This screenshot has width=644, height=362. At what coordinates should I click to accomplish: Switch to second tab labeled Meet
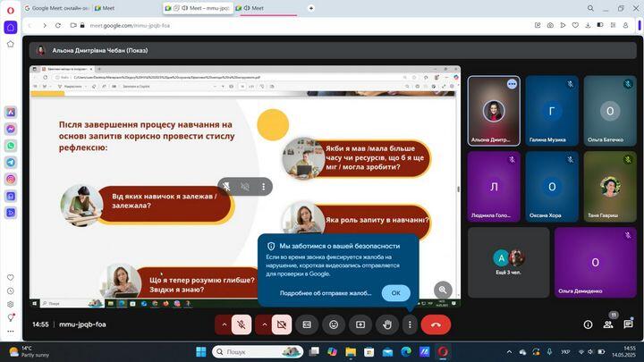(x=126, y=8)
